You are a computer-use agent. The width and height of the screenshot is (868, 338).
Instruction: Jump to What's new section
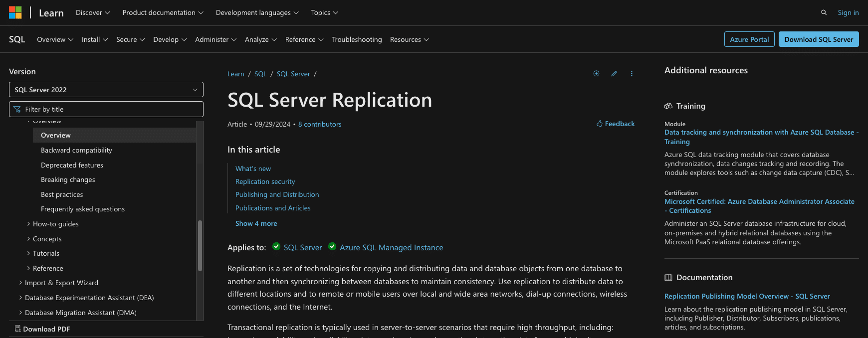pyautogui.click(x=253, y=169)
